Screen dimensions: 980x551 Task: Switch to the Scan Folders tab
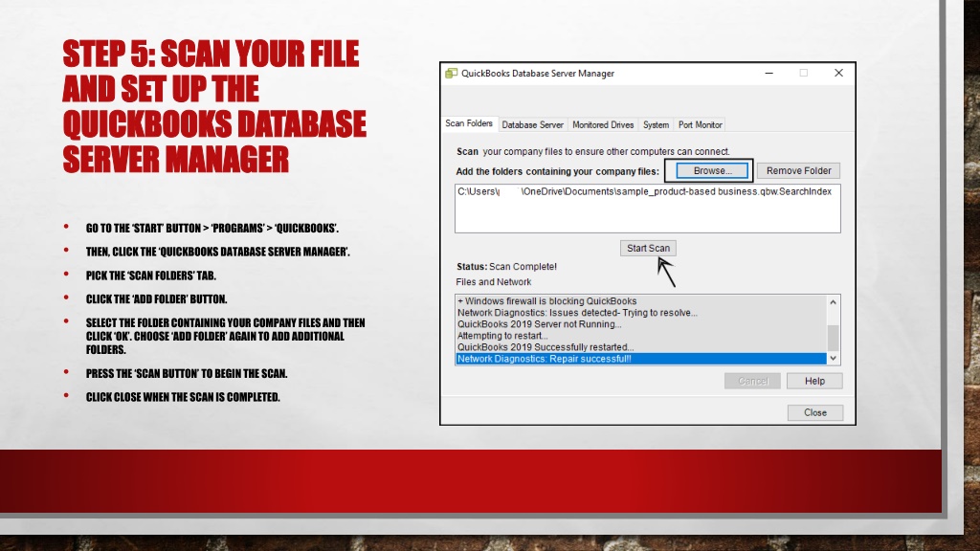click(469, 123)
